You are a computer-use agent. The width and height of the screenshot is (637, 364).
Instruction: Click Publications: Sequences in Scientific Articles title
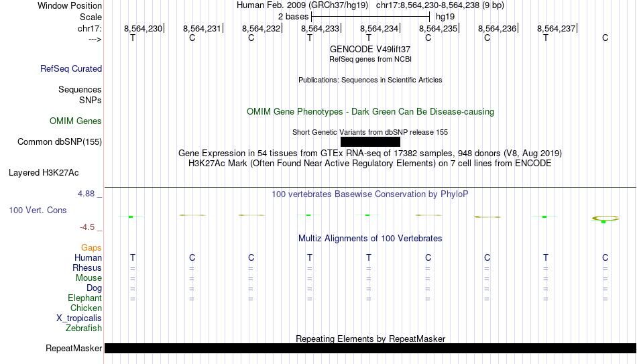coord(370,80)
